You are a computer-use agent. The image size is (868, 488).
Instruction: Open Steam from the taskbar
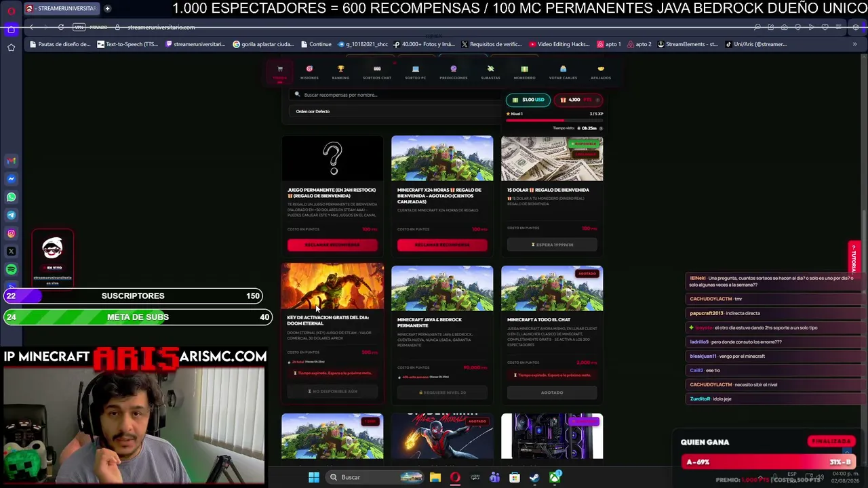[x=534, y=477]
